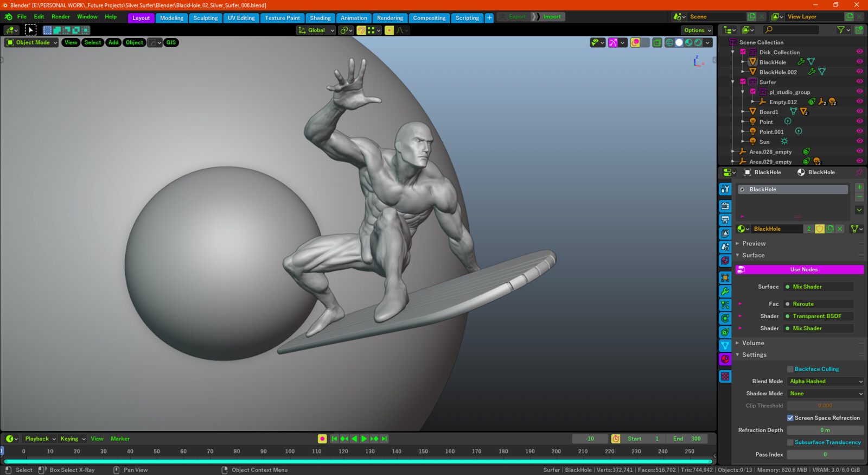Play animation in reverse
The width and height of the screenshot is (868, 475).
coord(354,439)
